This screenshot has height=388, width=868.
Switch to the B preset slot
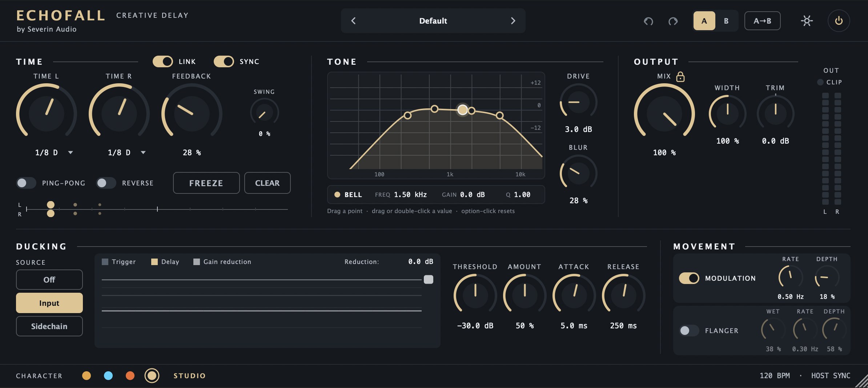(x=726, y=21)
